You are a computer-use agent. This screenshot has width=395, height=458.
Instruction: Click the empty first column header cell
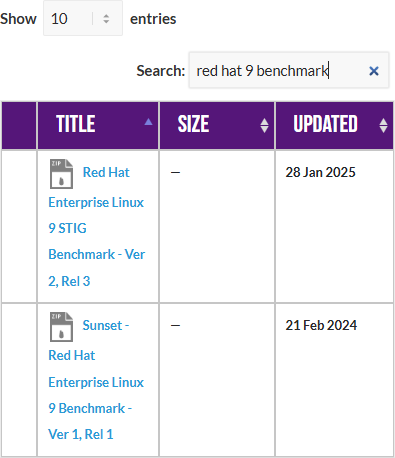click(19, 125)
